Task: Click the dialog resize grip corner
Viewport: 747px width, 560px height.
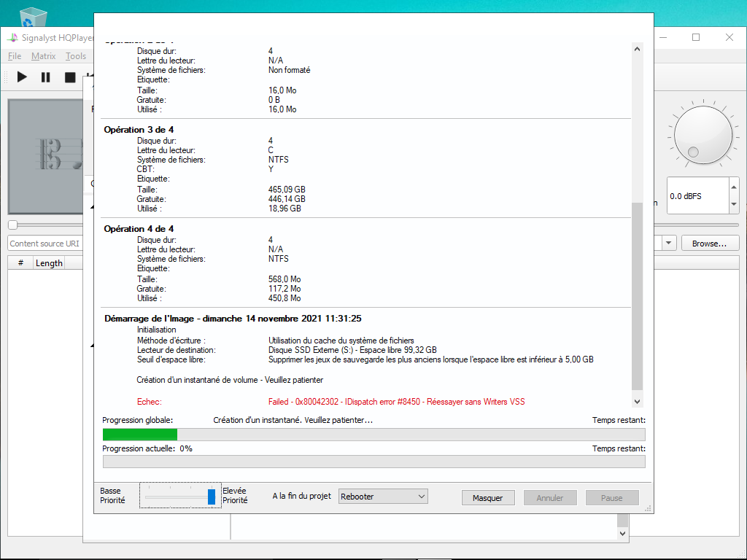Action: tap(648, 508)
